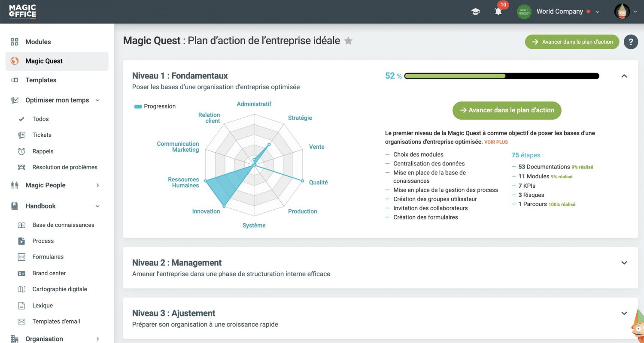
Task: Click the Rappels alarm clock icon
Action: 21,151
